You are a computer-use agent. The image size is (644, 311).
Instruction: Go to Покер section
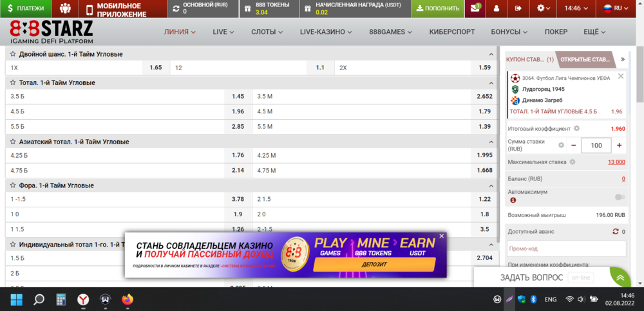tap(556, 32)
